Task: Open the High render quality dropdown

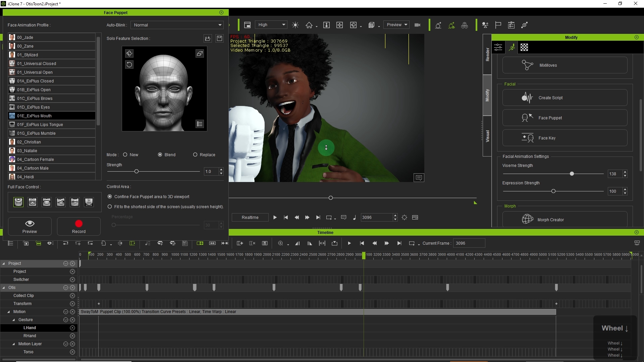Action: [271, 25]
